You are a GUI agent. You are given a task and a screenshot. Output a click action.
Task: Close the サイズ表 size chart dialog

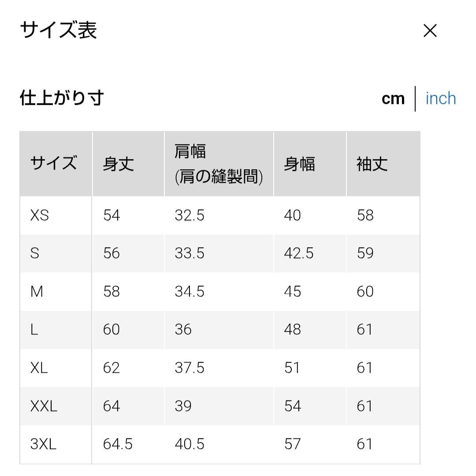click(x=430, y=31)
